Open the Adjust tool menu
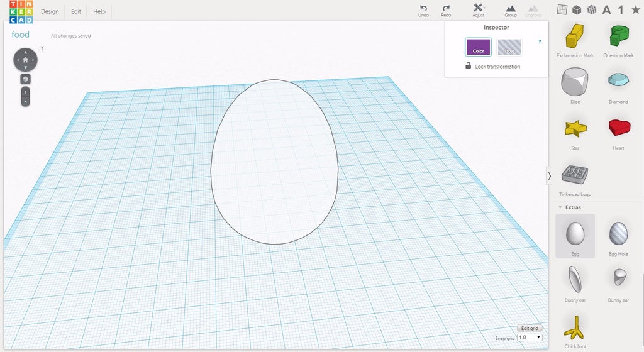Screen dimensions: 644x352 click(x=478, y=11)
